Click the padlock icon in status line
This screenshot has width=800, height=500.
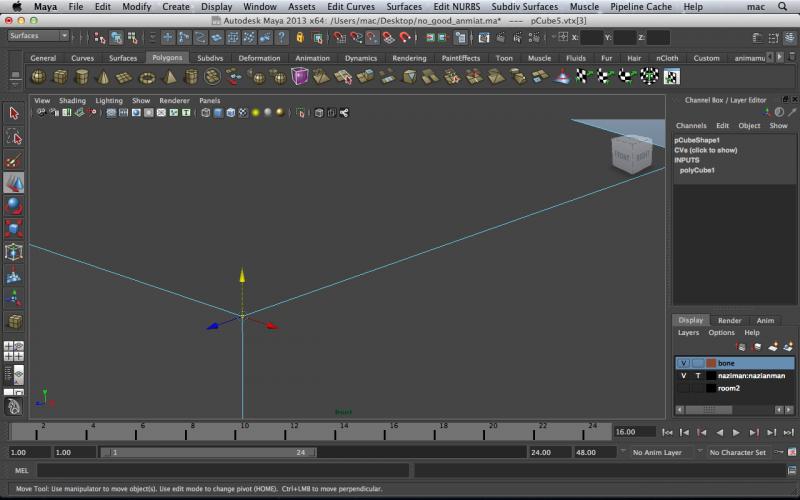[299, 37]
